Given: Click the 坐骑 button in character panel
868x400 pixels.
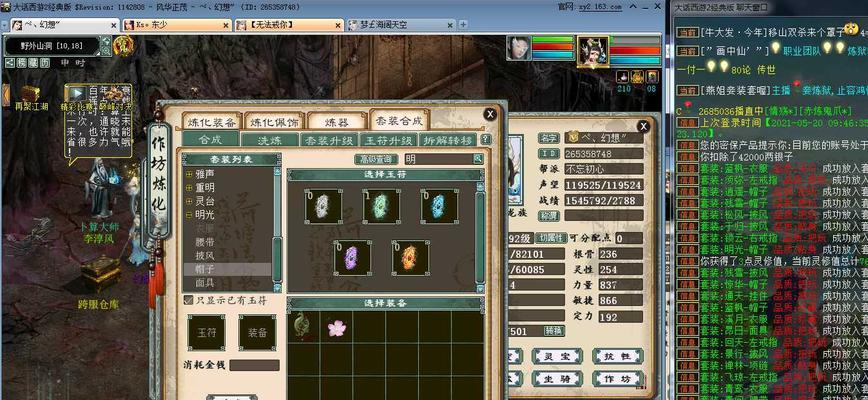Looking at the screenshot, I should point(557,378).
